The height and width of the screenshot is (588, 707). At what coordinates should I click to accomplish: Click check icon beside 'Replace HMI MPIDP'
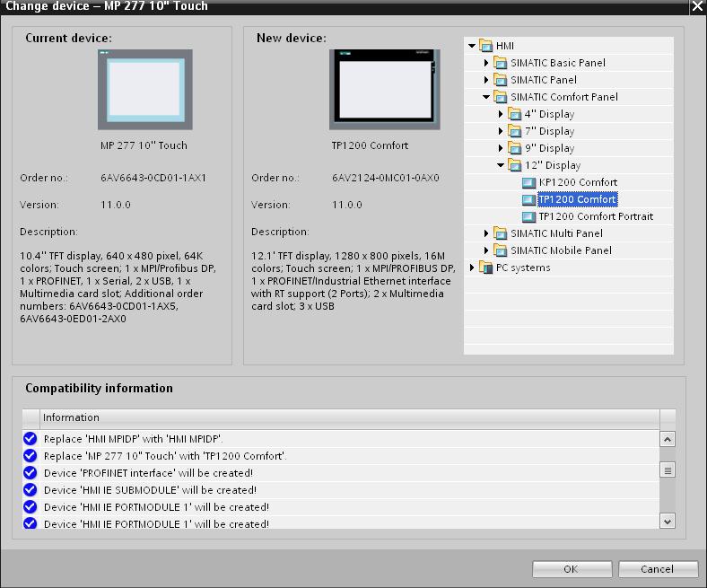31,439
